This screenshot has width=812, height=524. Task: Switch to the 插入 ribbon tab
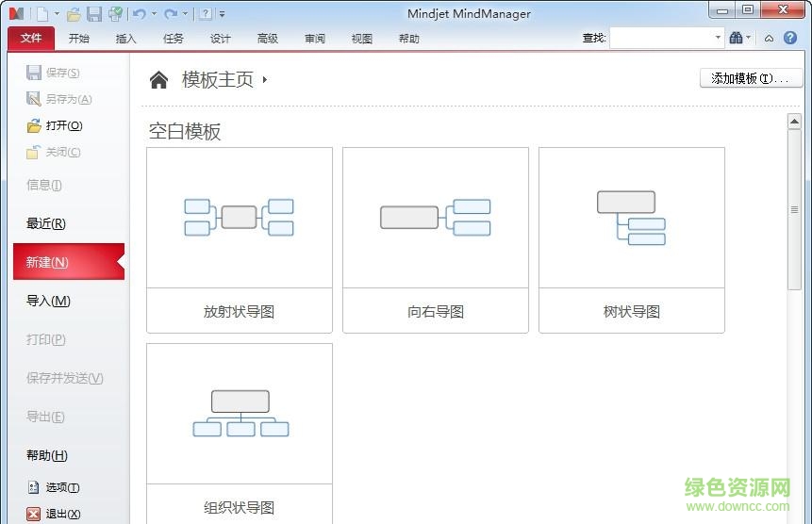pos(125,39)
